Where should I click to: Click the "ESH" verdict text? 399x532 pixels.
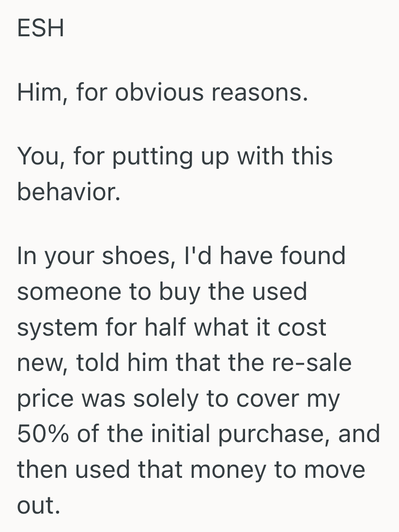point(41,28)
